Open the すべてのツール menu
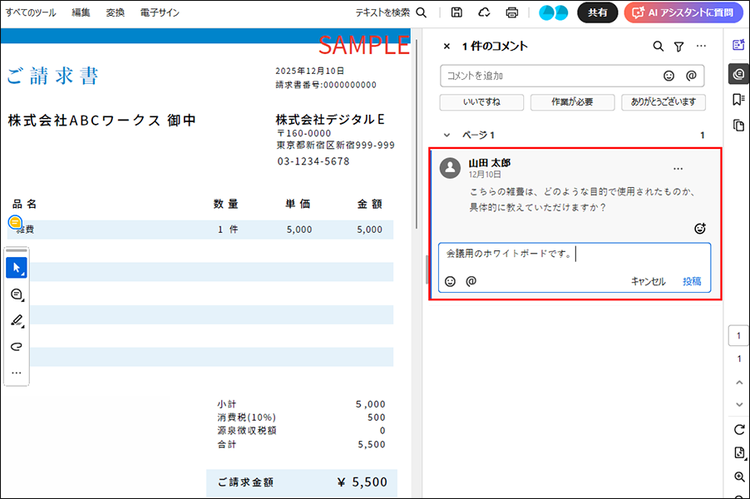Image resolution: width=750 pixels, height=499 pixels. point(30,13)
